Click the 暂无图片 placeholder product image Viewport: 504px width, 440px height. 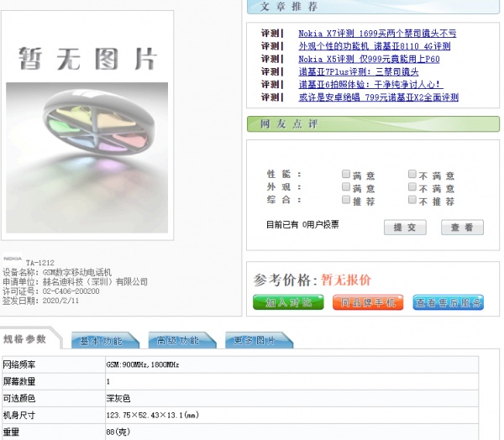pyautogui.click(x=87, y=125)
